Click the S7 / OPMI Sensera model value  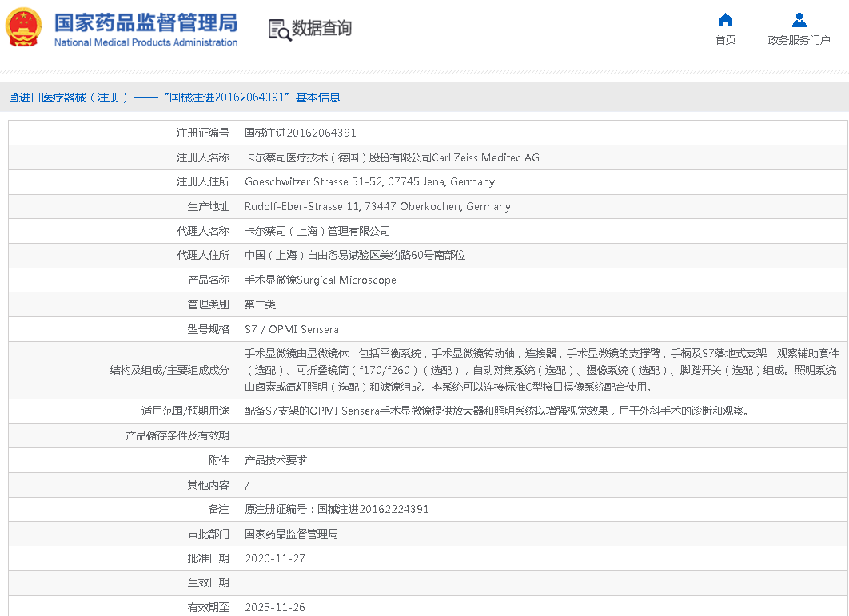(291, 329)
